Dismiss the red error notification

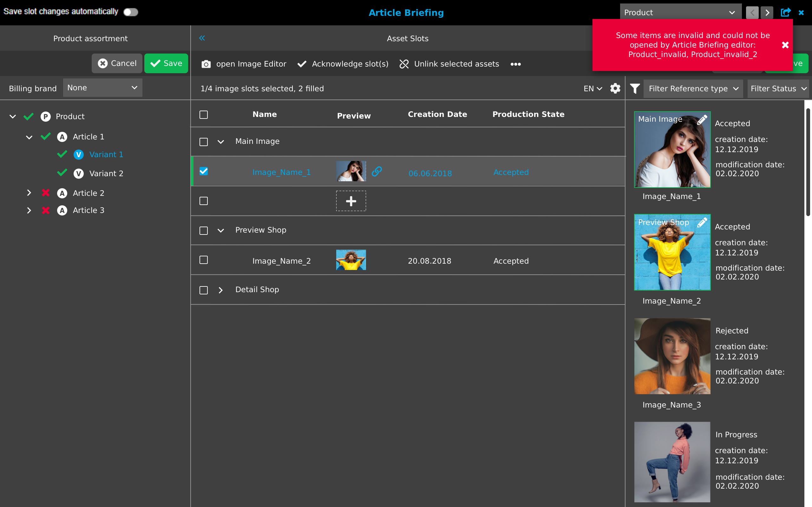[x=785, y=45]
